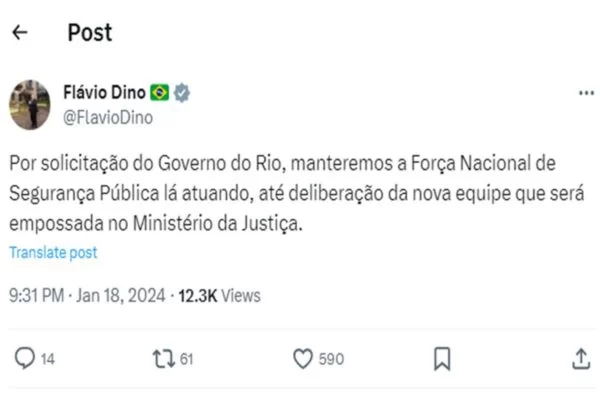This screenshot has width=600, height=400.
Task: Translate this post
Action: pyautogui.click(x=53, y=253)
